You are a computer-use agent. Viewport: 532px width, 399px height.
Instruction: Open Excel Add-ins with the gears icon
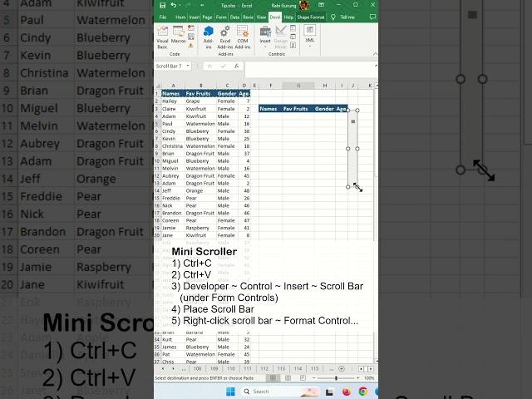[x=225, y=37]
